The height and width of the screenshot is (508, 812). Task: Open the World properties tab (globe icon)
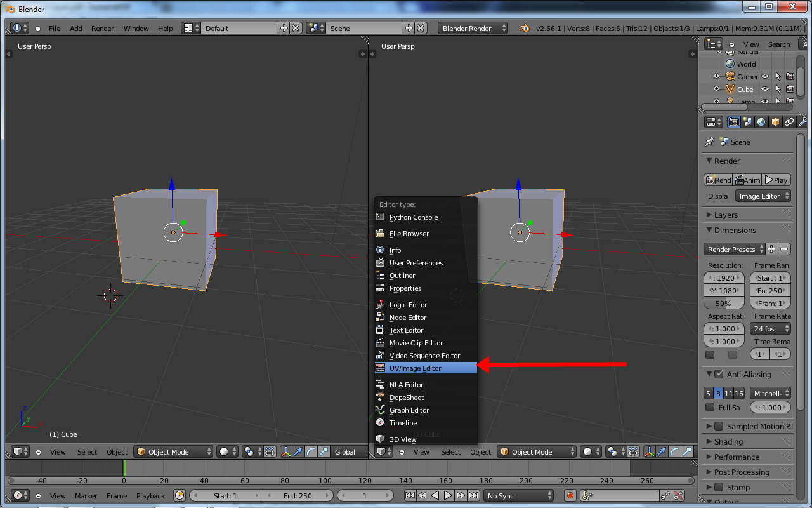tap(761, 122)
